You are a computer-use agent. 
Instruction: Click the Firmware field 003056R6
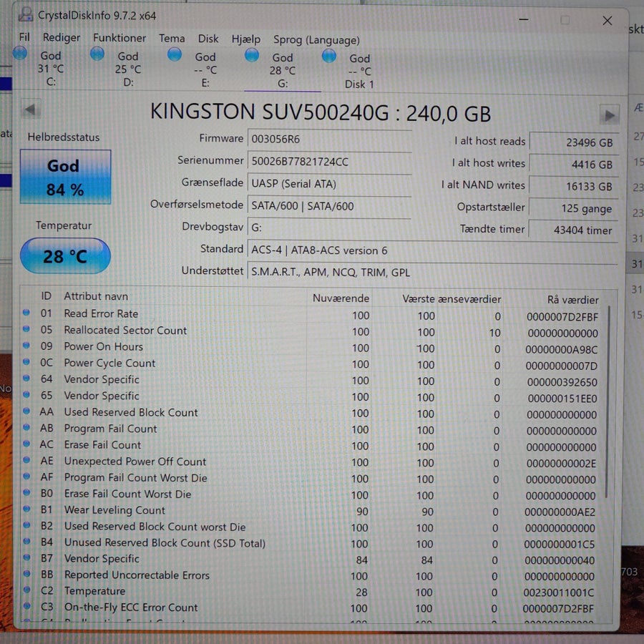[329, 140]
